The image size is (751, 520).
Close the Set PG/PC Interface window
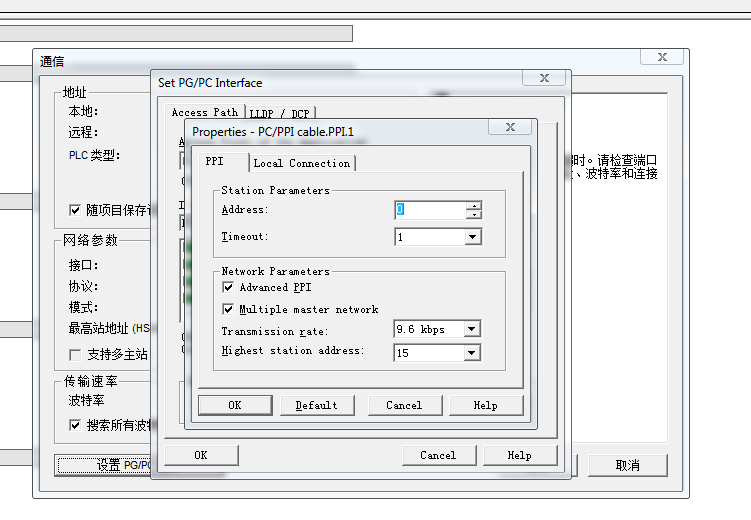pos(544,78)
